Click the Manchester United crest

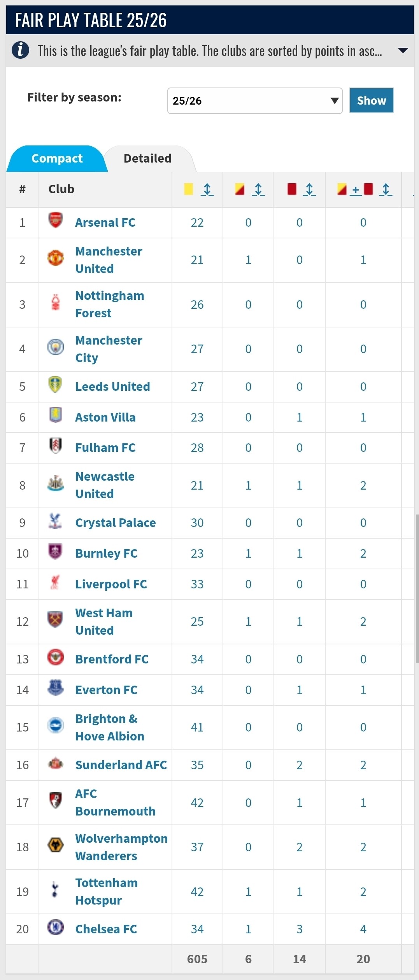pyautogui.click(x=56, y=258)
